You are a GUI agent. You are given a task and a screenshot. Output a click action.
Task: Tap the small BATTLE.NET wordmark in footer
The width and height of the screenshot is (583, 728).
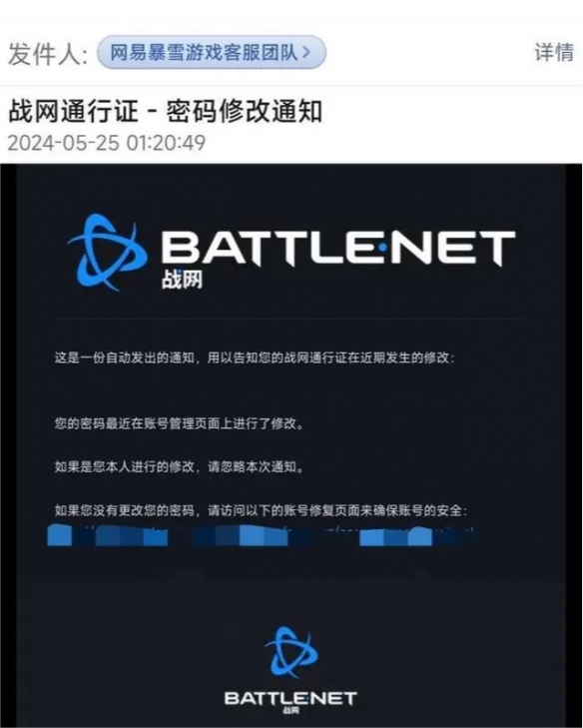[291, 699]
